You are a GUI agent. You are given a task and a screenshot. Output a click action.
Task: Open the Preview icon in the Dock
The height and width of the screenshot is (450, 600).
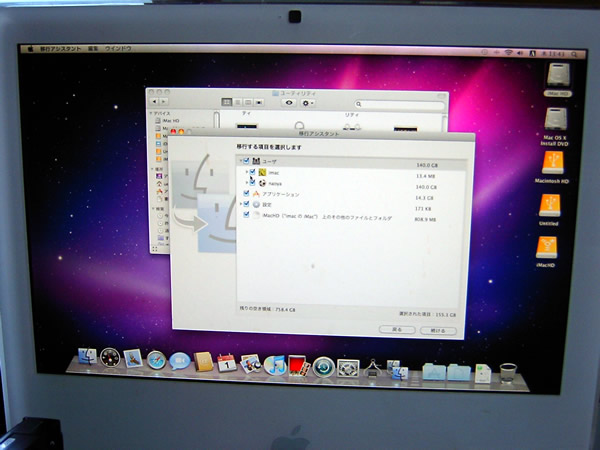click(251, 364)
